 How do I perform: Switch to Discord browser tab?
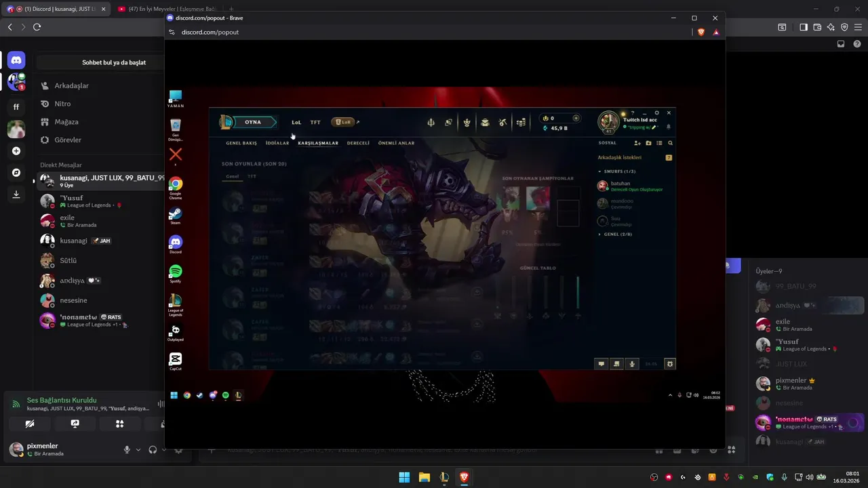point(56,9)
